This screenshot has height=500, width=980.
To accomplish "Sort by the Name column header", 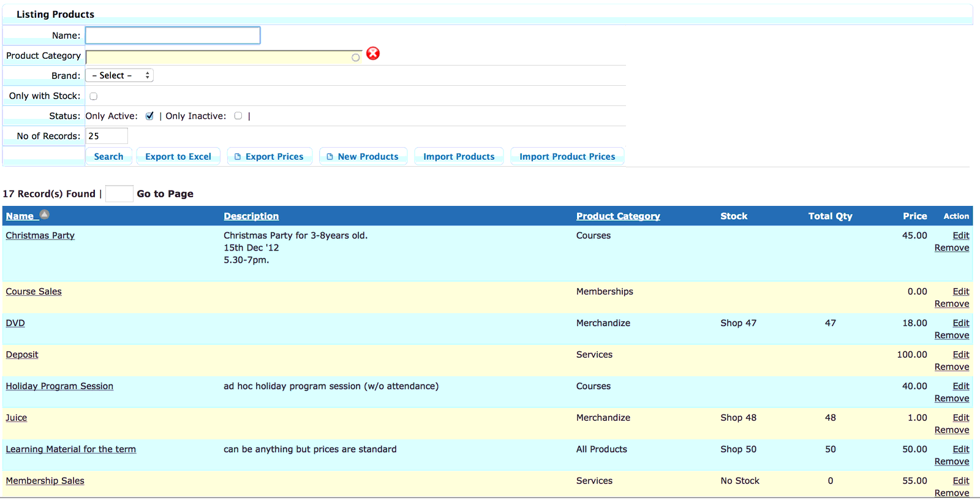I will (20, 216).
